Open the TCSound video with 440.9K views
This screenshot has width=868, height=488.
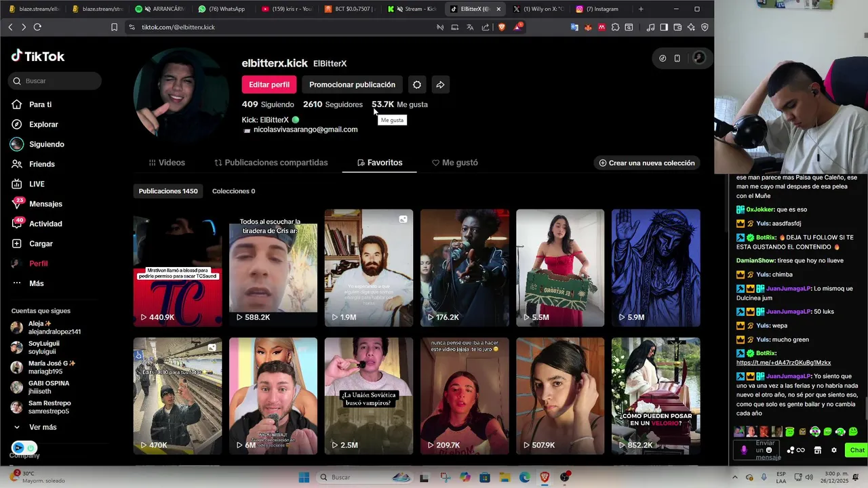[x=178, y=268]
